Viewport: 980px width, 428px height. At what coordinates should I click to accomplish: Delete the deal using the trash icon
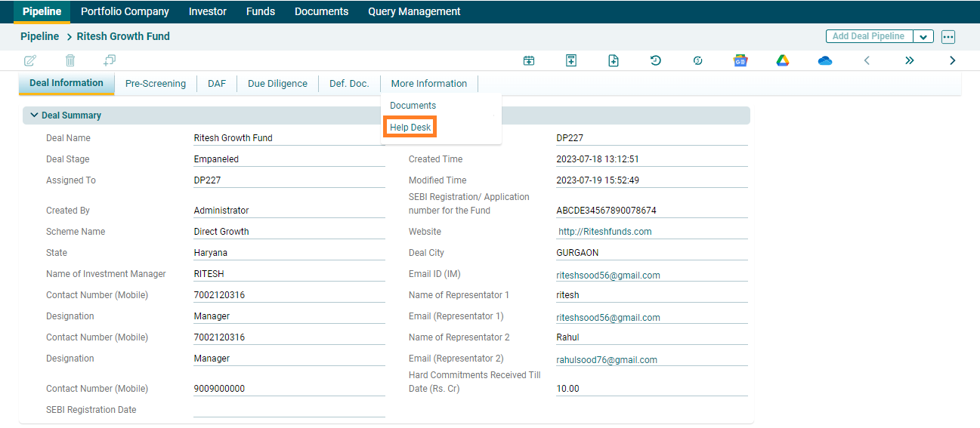point(70,60)
